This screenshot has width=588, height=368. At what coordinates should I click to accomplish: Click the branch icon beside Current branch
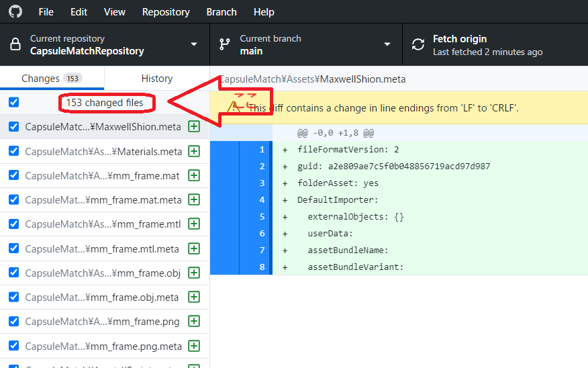click(x=225, y=45)
